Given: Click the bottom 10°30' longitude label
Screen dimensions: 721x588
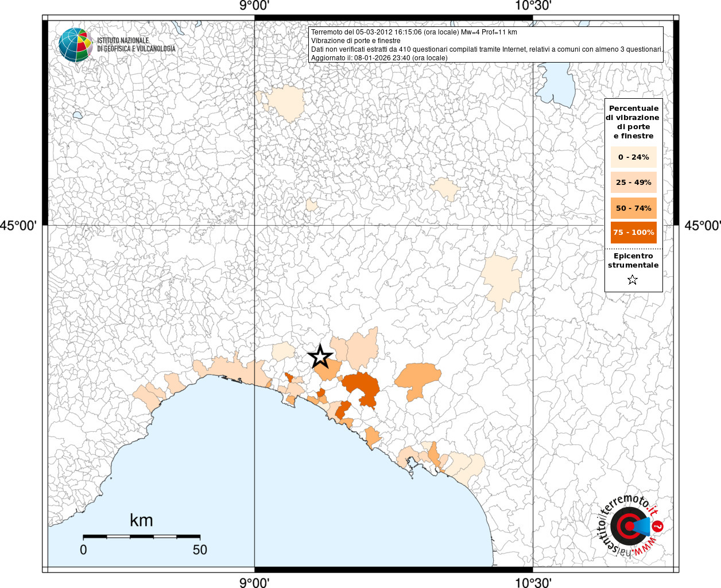Looking at the screenshot, I should point(533,582).
